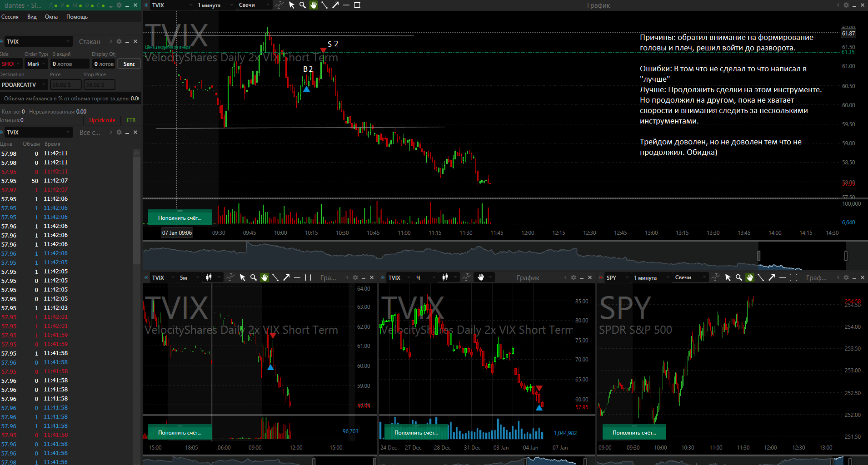Open the '1 минута' timeframe dropdown in top chart
The width and height of the screenshot is (868, 465).
tap(215, 5)
